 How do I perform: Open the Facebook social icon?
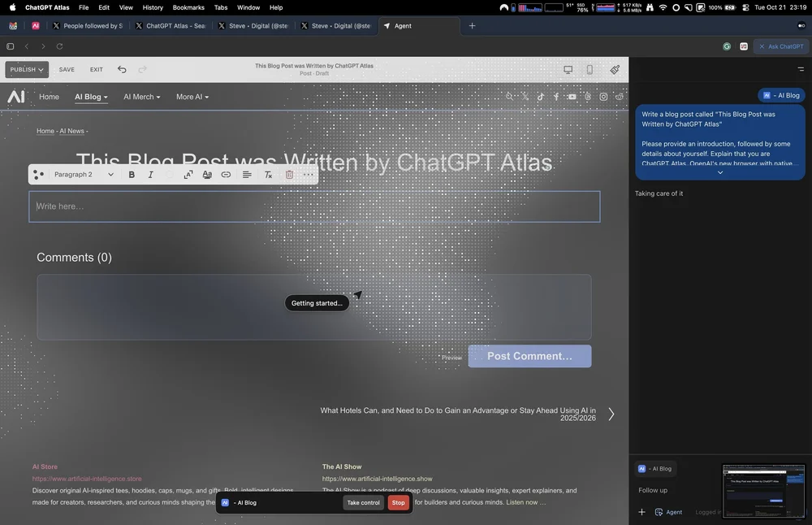click(x=556, y=97)
